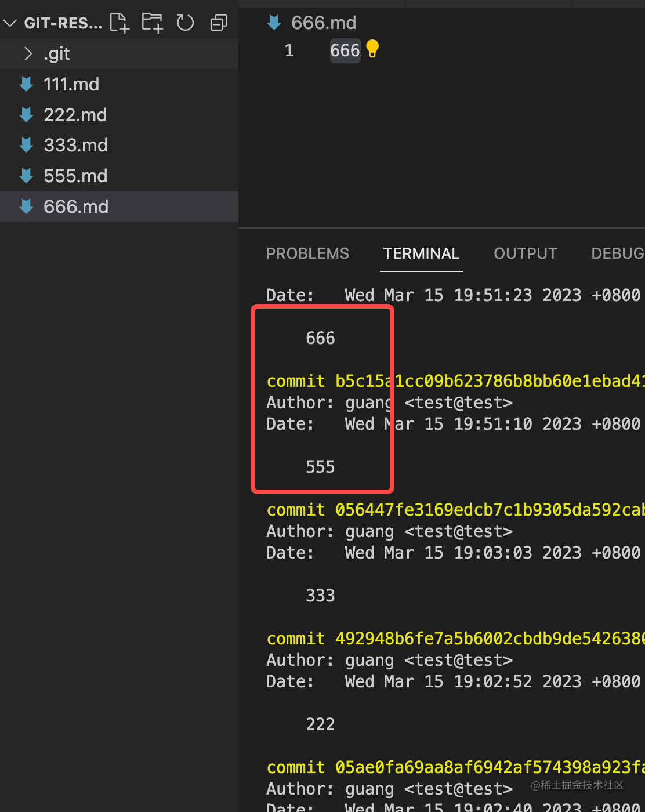Switch to the OUTPUT panel

coord(525,253)
